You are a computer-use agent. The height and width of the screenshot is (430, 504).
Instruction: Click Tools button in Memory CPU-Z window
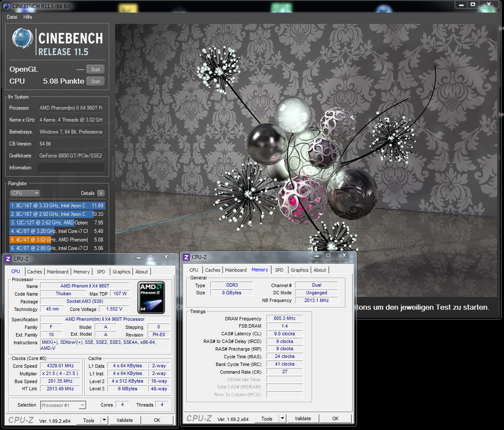tap(267, 419)
